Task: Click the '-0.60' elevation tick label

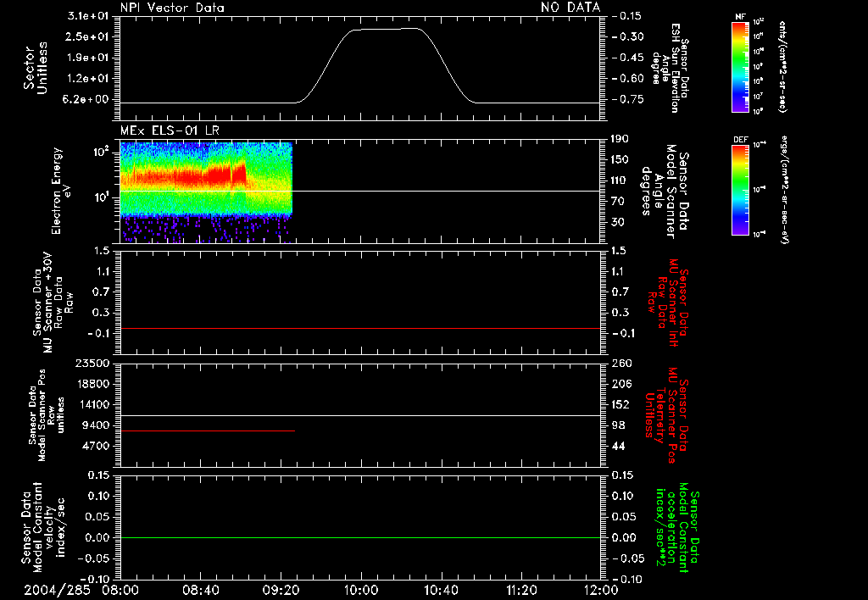Action: click(628, 79)
